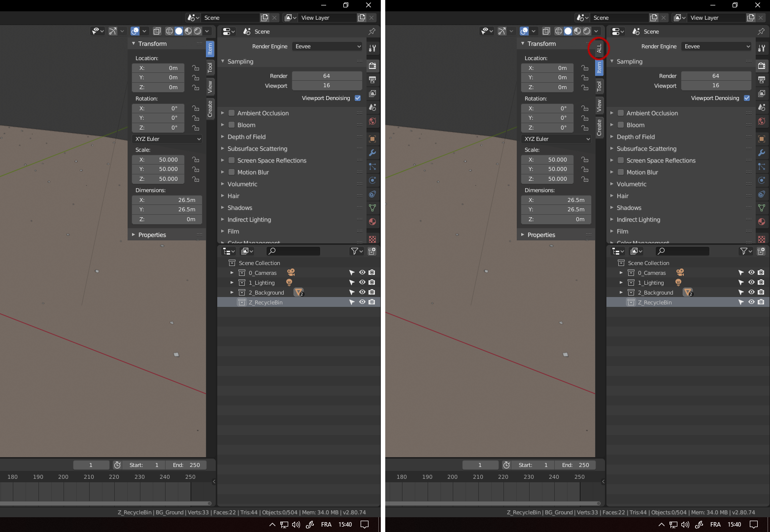770x532 pixels.
Task: Open Output properties tab in left window
Action: point(372,79)
